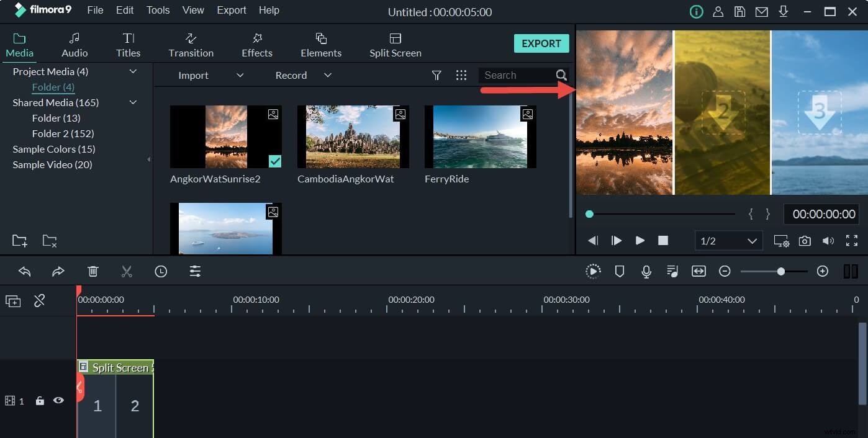Open the playback quality dropdown set to 1/2
The image size is (868, 438).
(728, 241)
